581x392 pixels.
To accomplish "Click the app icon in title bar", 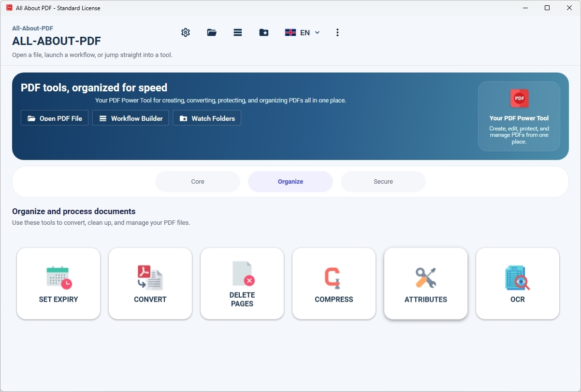I will click(9, 8).
